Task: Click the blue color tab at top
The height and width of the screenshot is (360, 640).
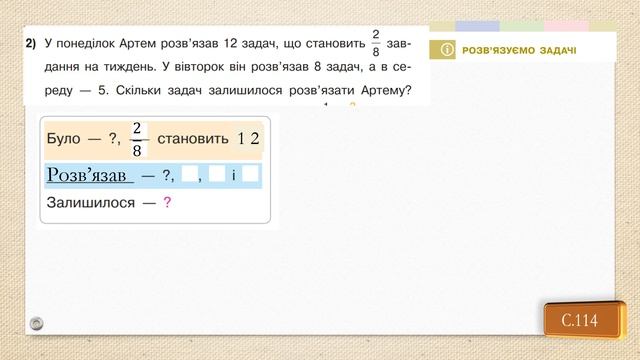Action: coord(477,26)
